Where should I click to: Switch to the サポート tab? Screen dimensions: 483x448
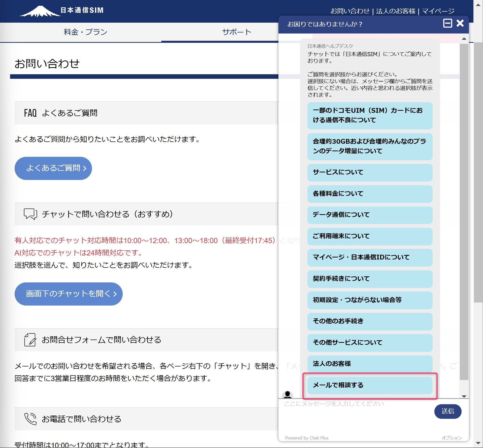pos(237,32)
